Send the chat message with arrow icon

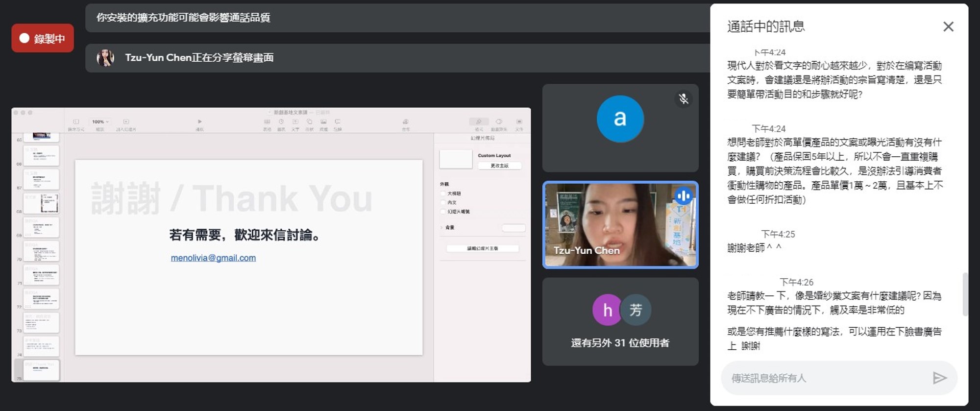939,378
